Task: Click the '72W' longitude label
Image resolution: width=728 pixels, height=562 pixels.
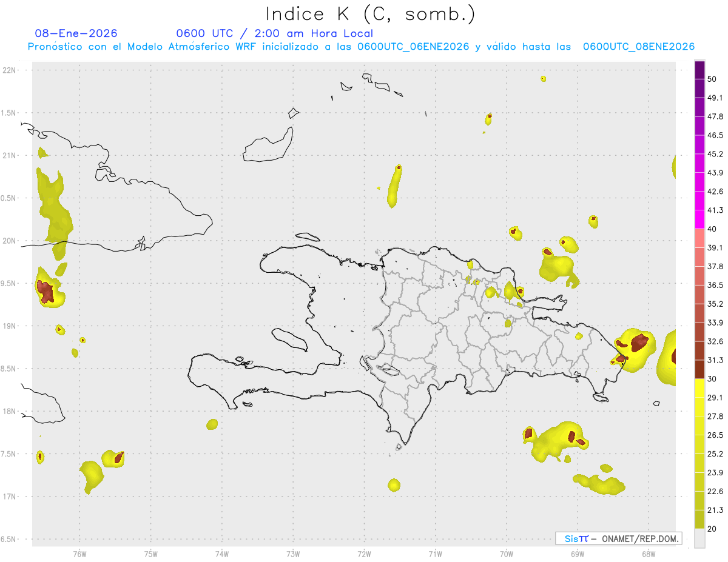Action: (364, 554)
